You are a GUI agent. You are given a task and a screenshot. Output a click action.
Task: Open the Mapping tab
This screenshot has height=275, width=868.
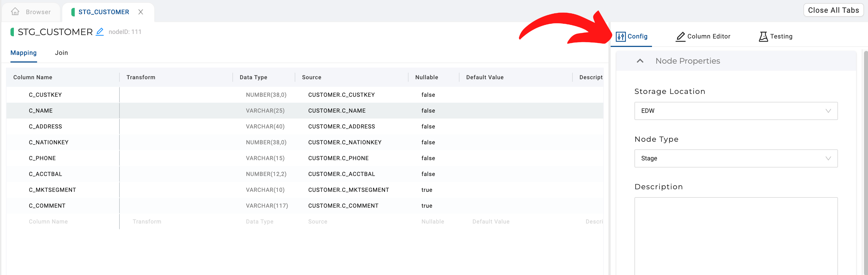tap(23, 53)
